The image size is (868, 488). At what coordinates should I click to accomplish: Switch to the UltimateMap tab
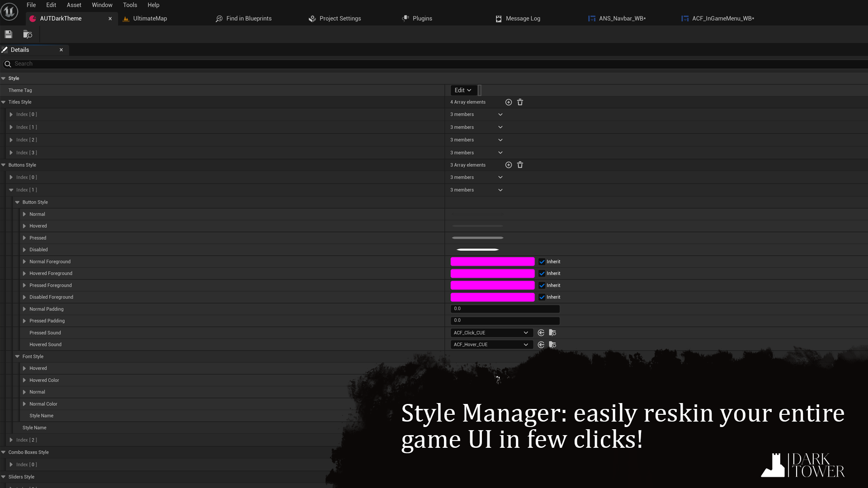click(149, 19)
